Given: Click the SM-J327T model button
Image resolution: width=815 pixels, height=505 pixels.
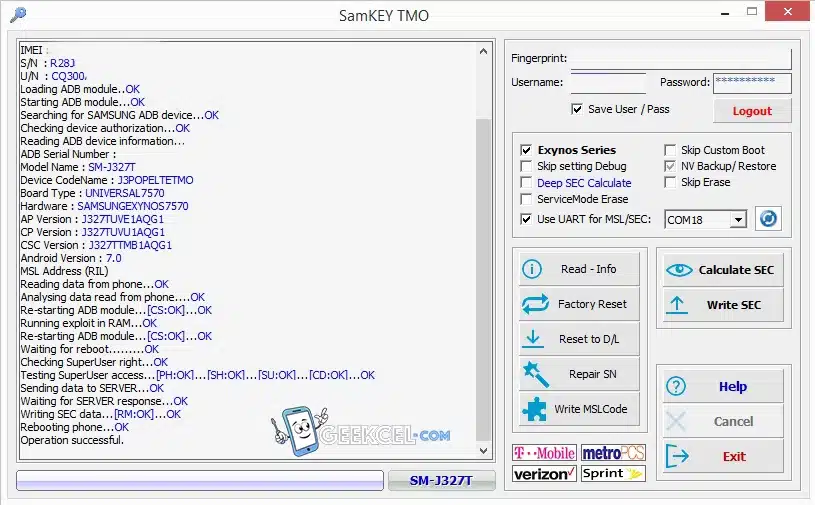Looking at the screenshot, I should coord(441,481).
